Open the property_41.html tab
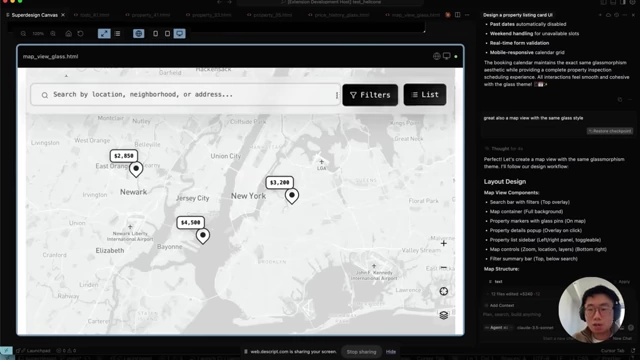The width and height of the screenshot is (640, 360). pyautogui.click(x=150, y=15)
